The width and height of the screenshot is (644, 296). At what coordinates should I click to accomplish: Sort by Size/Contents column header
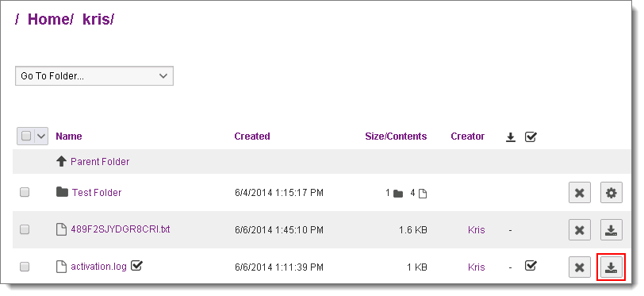tap(396, 136)
